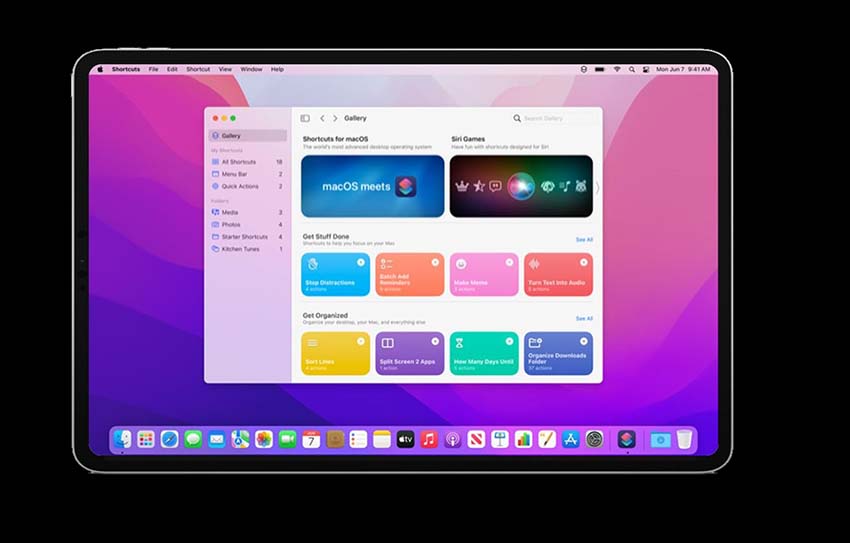Screen dimensions: 850x543
Task: Open the Organize Downloads Folder card
Action: pos(558,353)
